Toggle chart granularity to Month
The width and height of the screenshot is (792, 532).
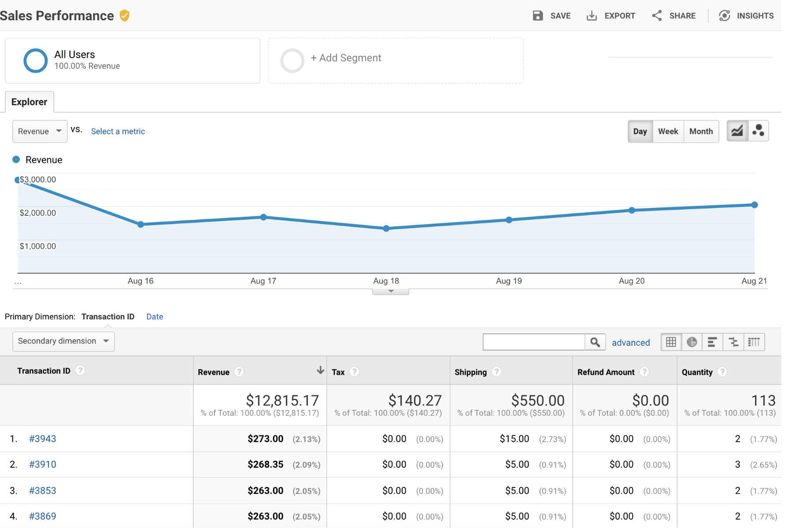(x=701, y=131)
